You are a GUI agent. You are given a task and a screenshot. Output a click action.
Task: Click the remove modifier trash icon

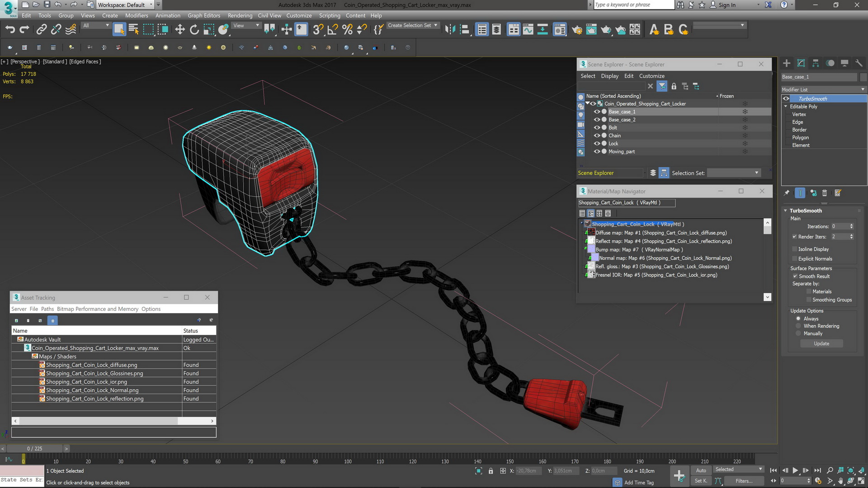pos(825,193)
